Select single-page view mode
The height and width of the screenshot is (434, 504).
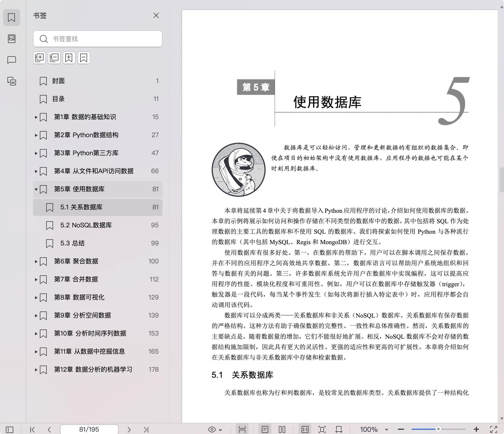click(265, 429)
